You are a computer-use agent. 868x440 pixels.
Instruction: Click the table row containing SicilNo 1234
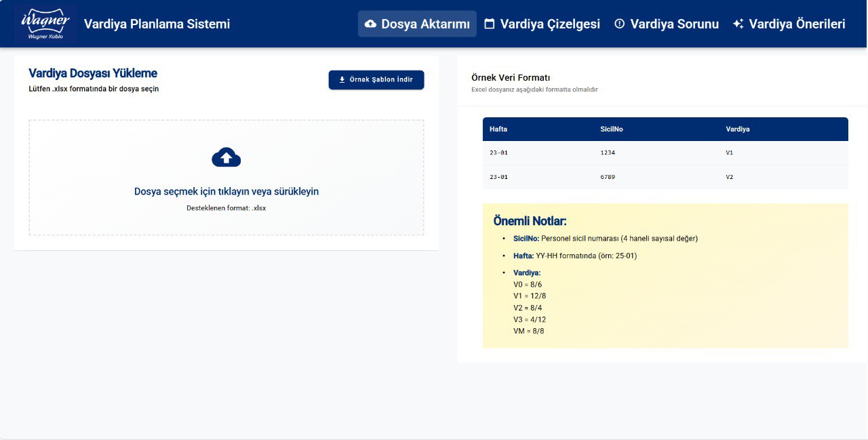click(x=665, y=153)
